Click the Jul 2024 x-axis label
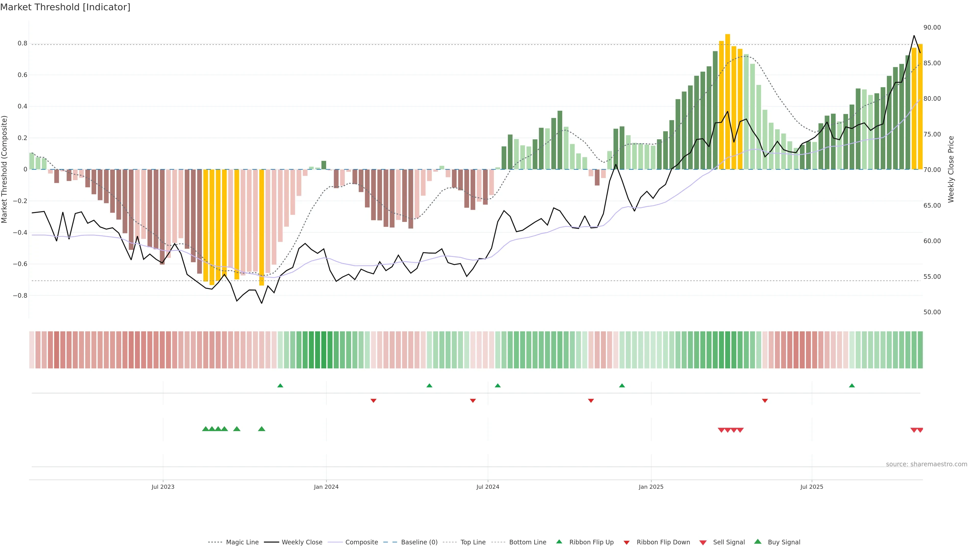This screenshot has height=551, width=980. [488, 487]
